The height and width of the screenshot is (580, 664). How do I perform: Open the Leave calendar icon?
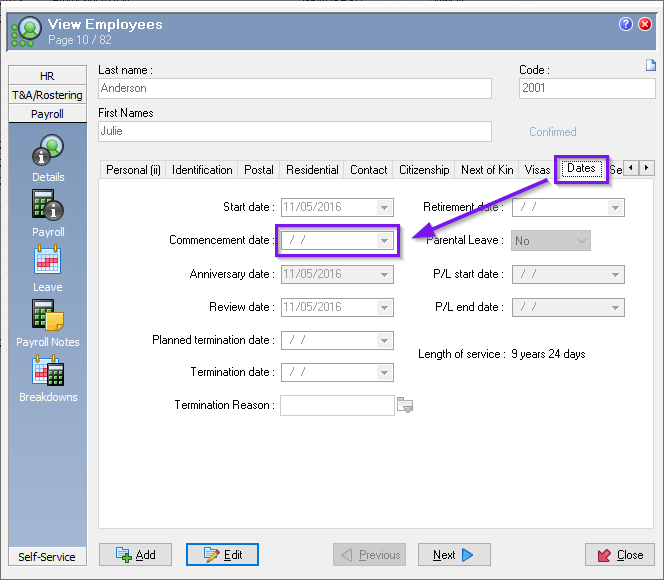click(x=48, y=261)
